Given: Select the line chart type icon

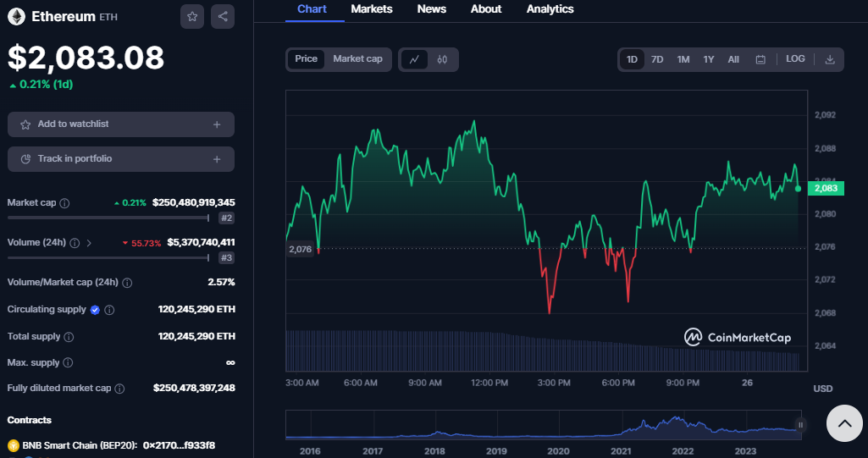Looking at the screenshot, I should click(x=414, y=59).
